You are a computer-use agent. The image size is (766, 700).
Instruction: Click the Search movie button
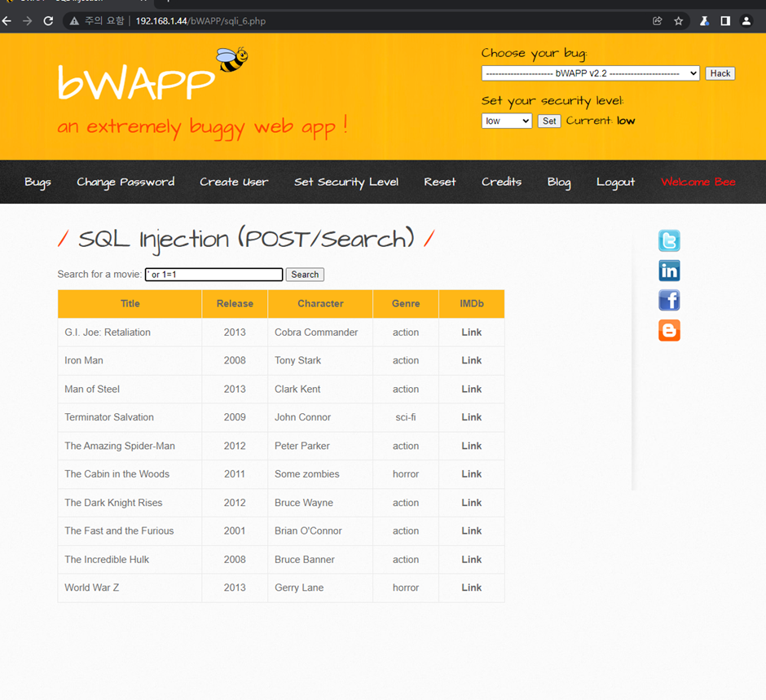click(x=305, y=275)
